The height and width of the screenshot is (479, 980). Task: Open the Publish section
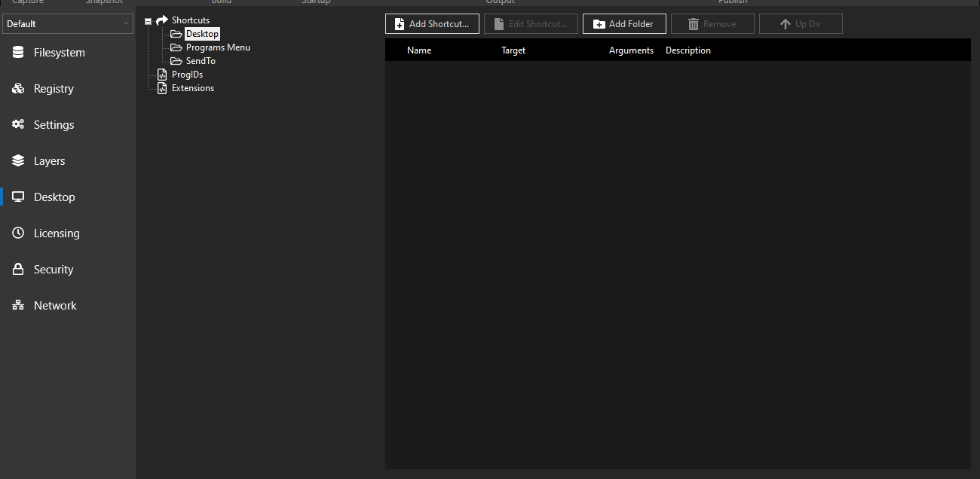tap(732, 2)
